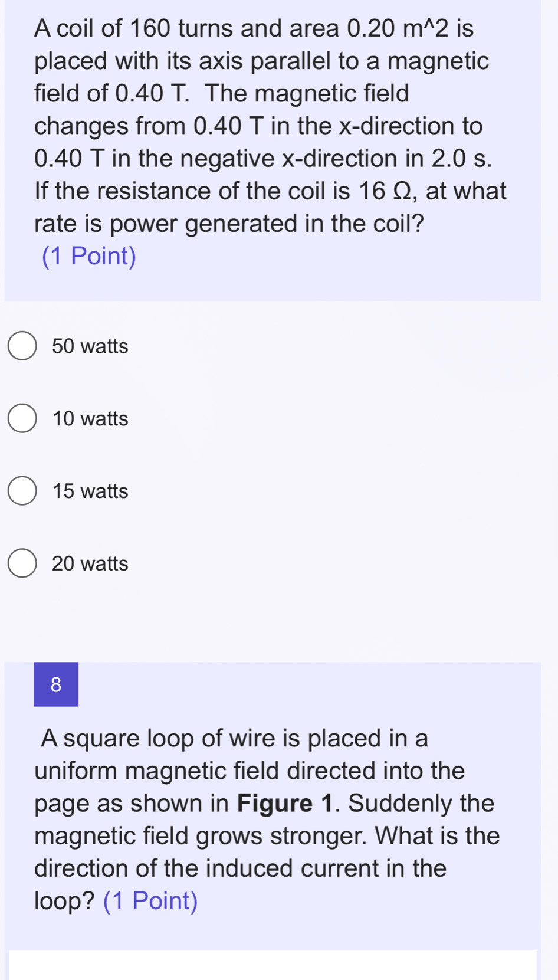Image resolution: width=558 pixels, height=980 pixels.
Task: Pick the 20 watts radio button
Action: [22, 563]
